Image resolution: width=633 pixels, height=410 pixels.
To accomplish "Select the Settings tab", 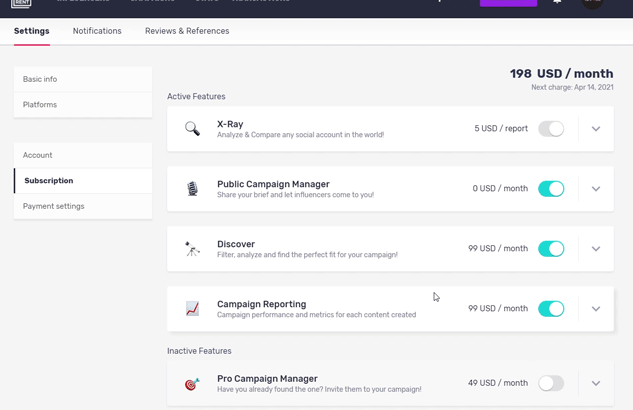I will point(31,31).
